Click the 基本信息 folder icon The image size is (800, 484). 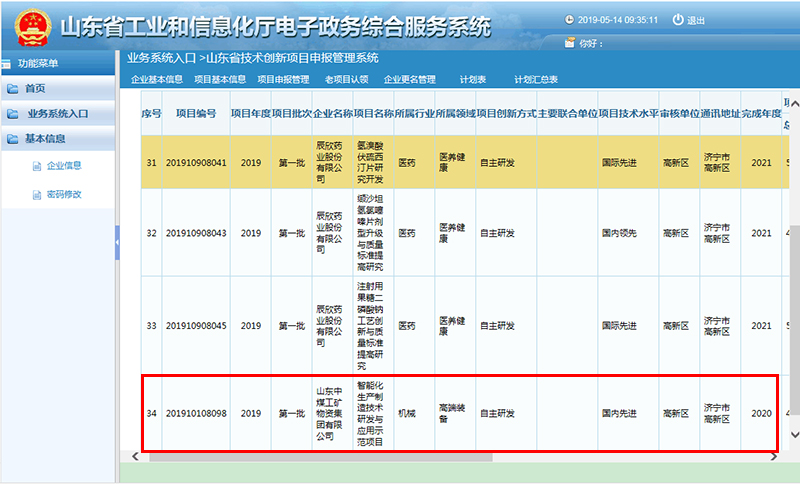(13, 139)
